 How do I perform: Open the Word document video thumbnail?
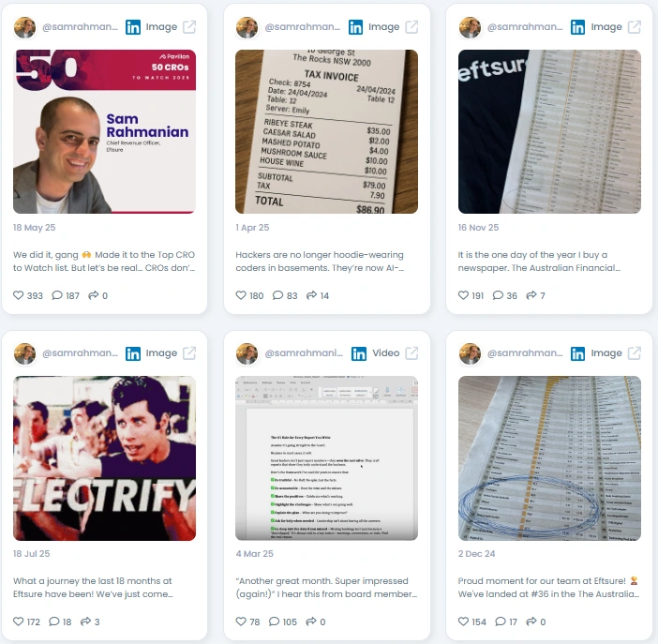point(326,458)
